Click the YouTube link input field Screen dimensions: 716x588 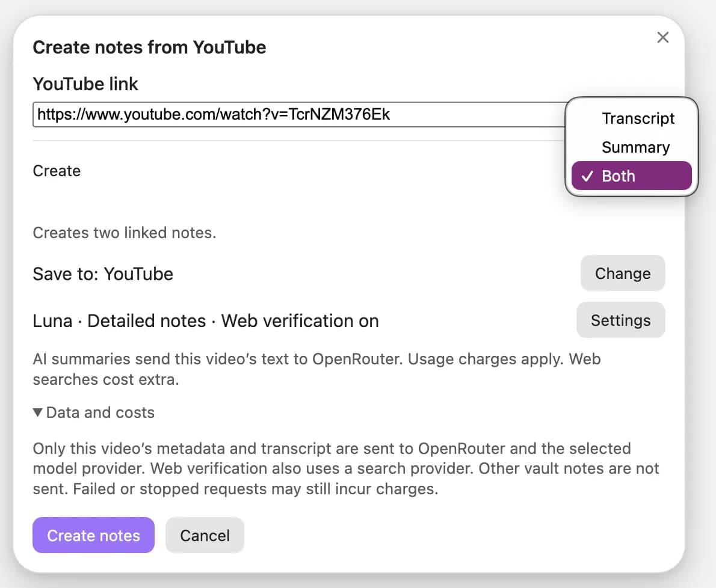coord(299,114)
